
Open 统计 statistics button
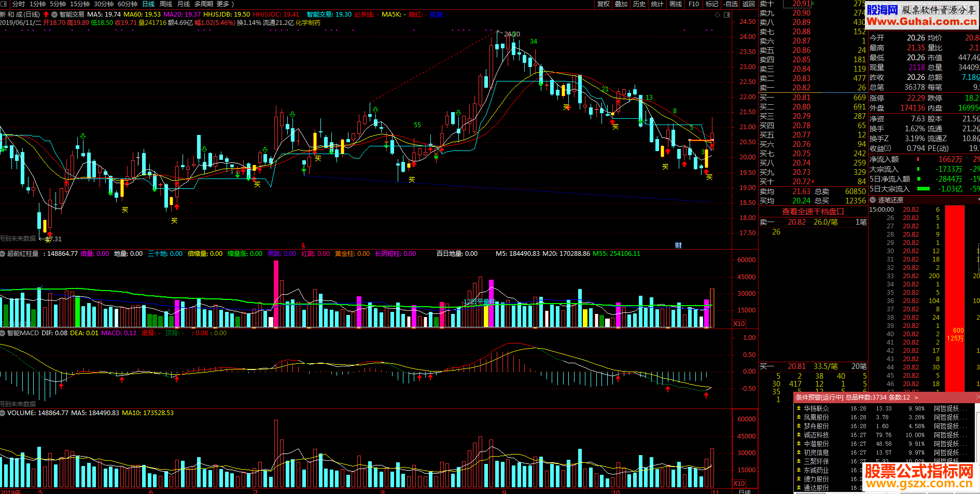coord(657,4)
